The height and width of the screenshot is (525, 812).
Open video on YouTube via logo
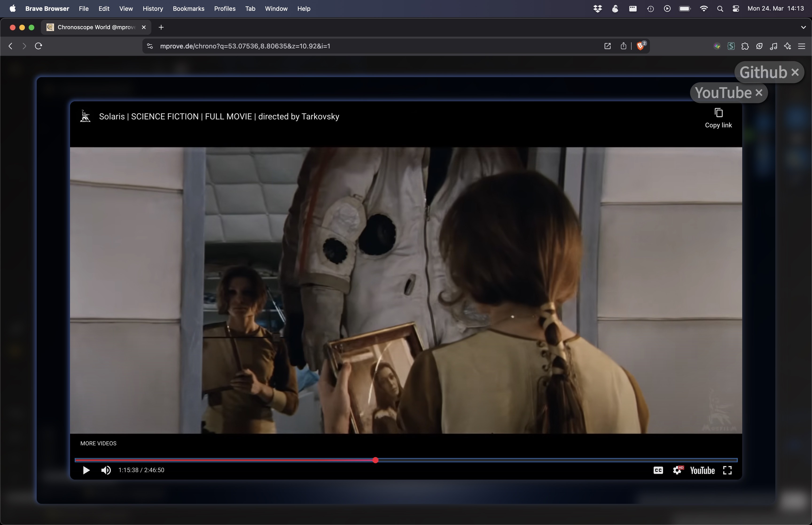tap(702, 470)
